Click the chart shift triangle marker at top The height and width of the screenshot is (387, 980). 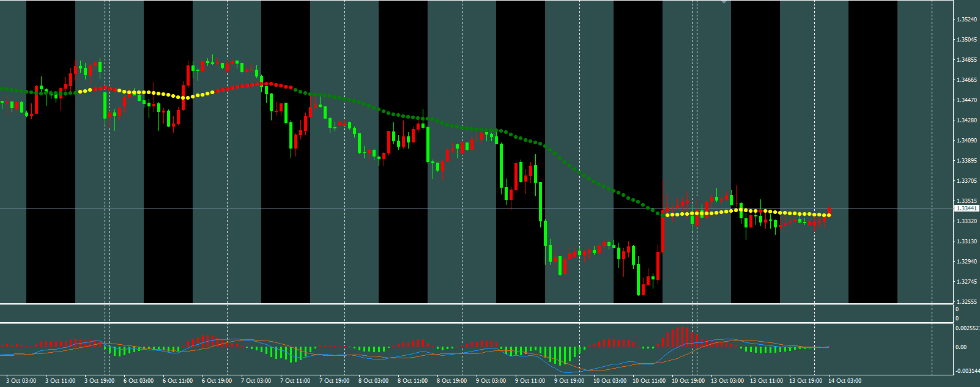[x=724, y=2]
